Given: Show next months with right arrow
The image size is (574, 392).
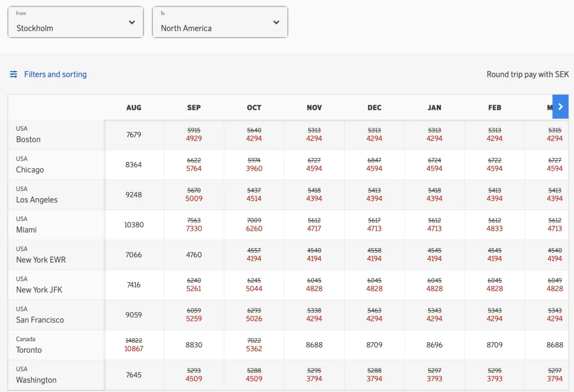Looking at the screenshot, I should 560,106.
